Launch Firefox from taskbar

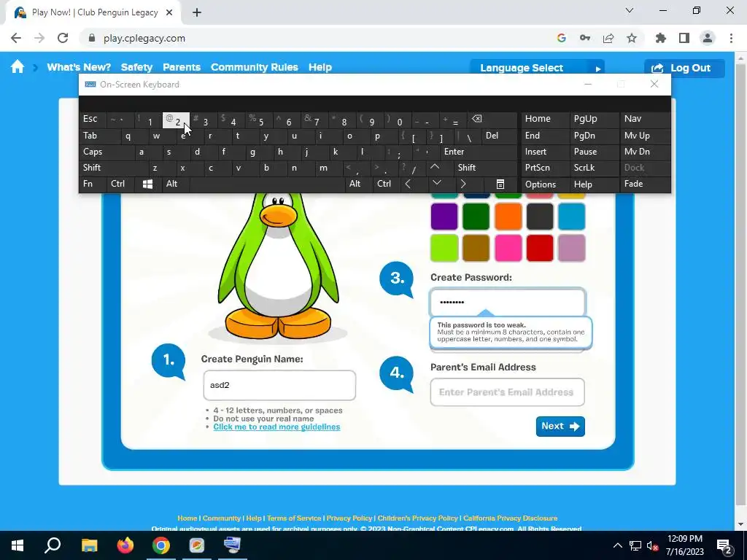pyautogui.click(x=125, y=545)
